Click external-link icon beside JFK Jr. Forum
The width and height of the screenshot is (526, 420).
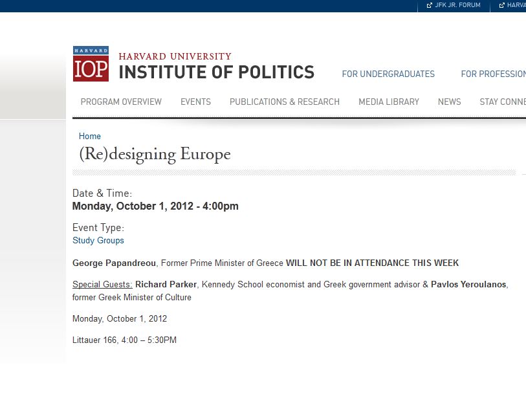click(430, 5)
